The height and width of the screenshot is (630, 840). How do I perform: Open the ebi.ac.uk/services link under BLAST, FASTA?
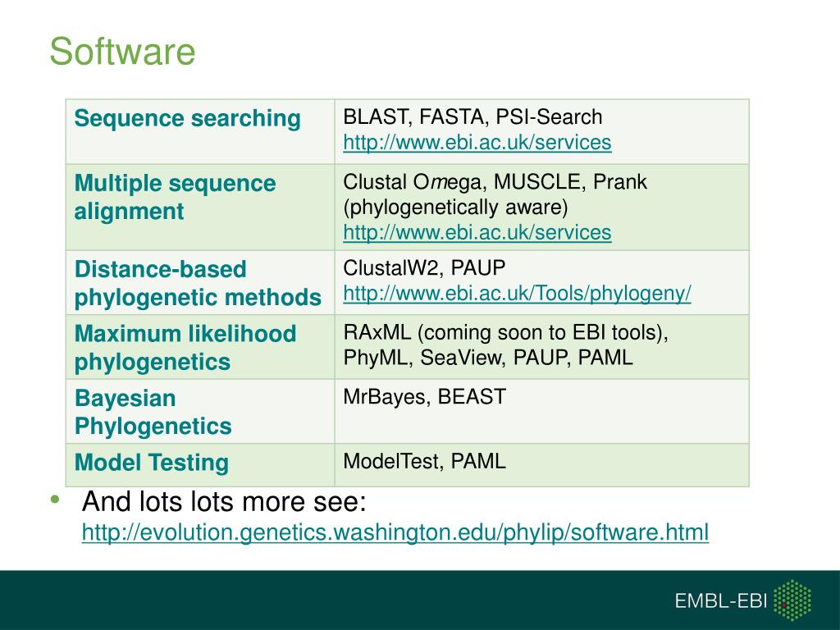coord(477,143)
